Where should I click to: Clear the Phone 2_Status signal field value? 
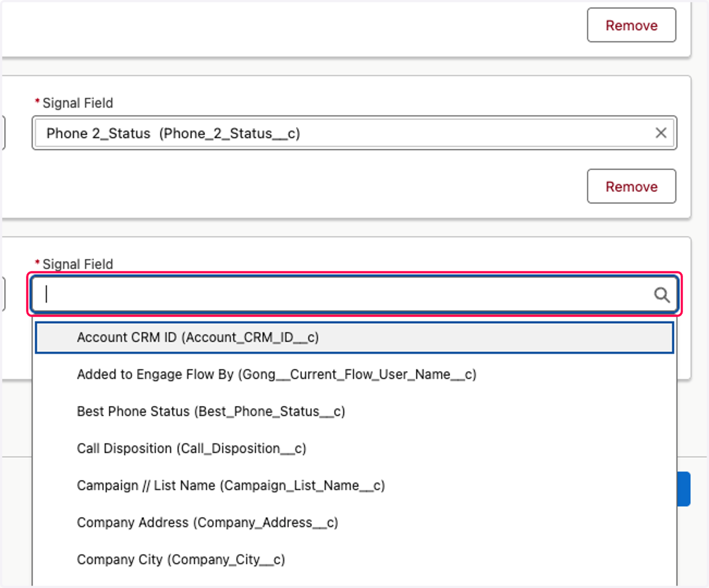coord(661,133)
